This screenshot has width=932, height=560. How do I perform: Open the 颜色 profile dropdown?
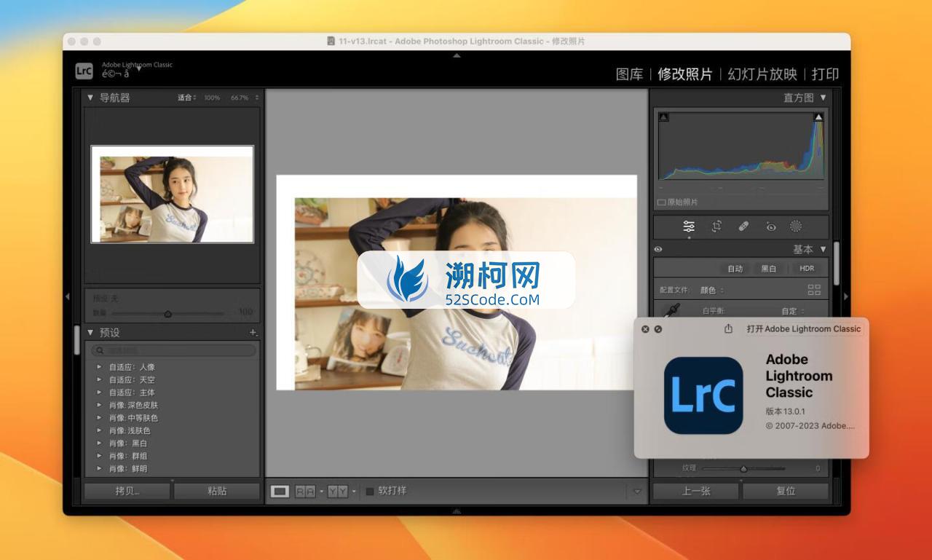point(711,289)
